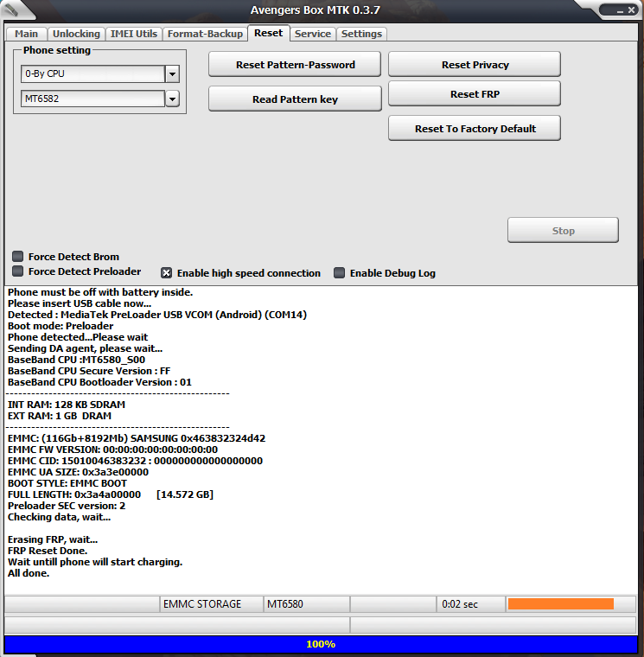Click the Avengers Box MTK 0.3.7 title

point(316,10)
